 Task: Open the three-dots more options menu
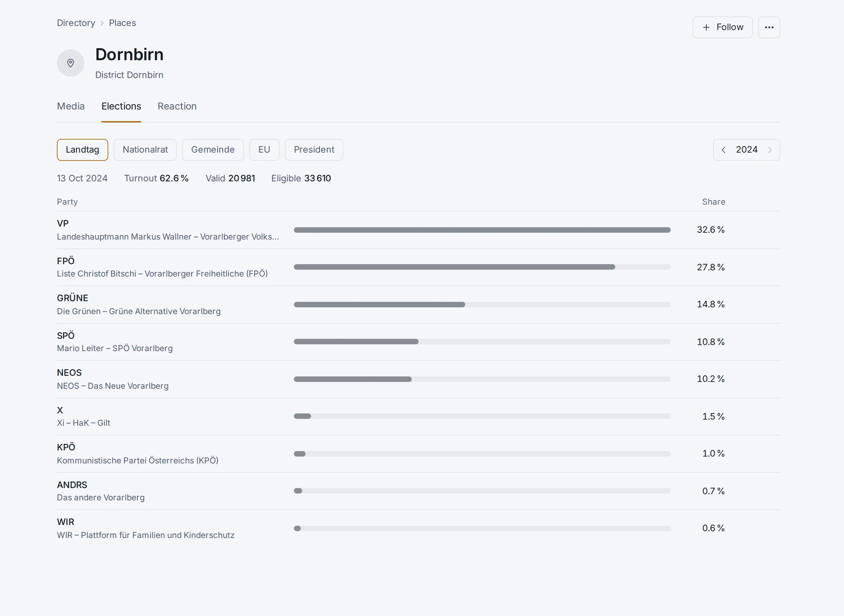(x=769, y=27)
